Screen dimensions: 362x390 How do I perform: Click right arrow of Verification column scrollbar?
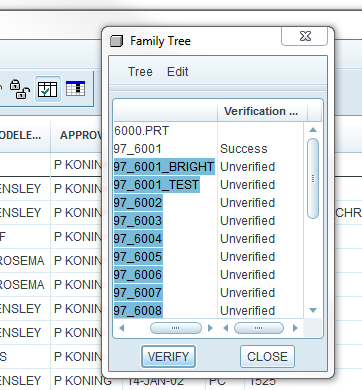coord(295,328)
